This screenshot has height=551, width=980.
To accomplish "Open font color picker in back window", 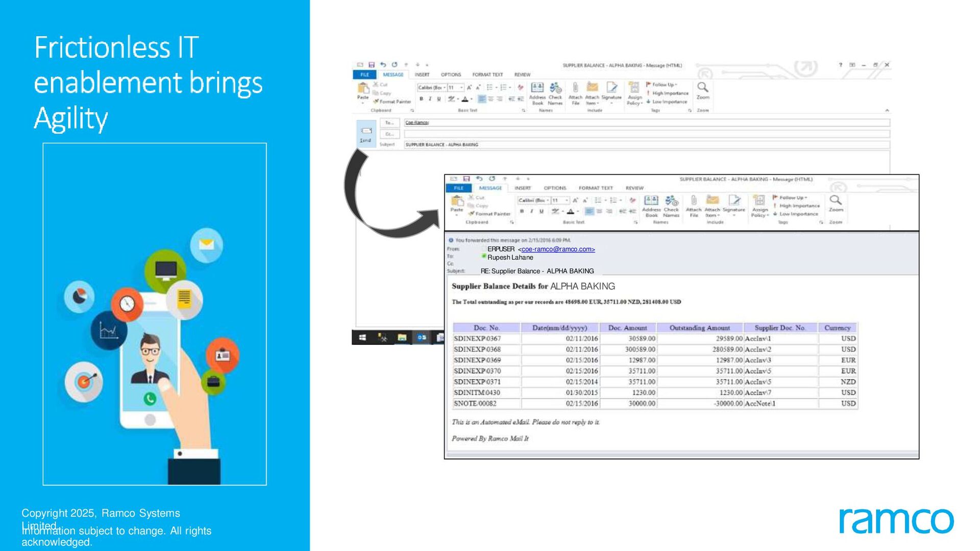I will pyautogui.click(x=467, y=99).
